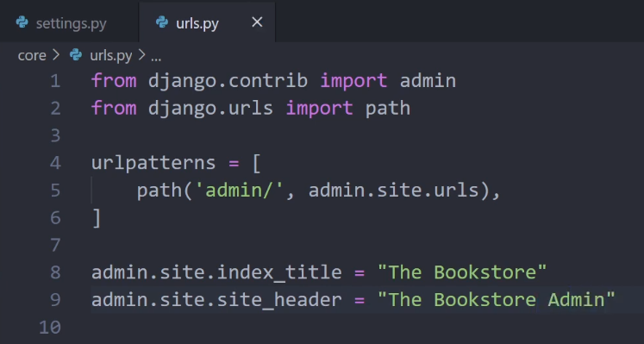This screenshot has width=644, height=344.
Task: Click "The Bookstore Admin" string
Action: pyautogui.click(x=496, y=300)
